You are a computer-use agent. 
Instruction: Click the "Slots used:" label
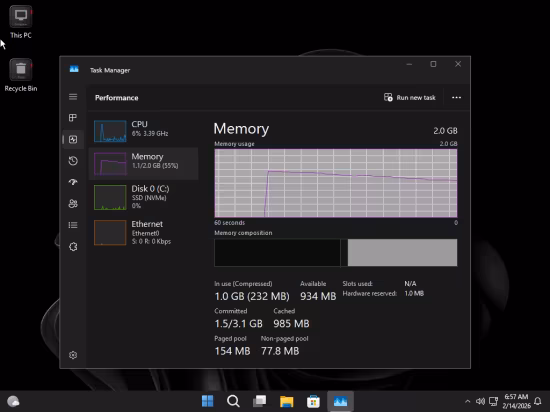click(357, 284)
